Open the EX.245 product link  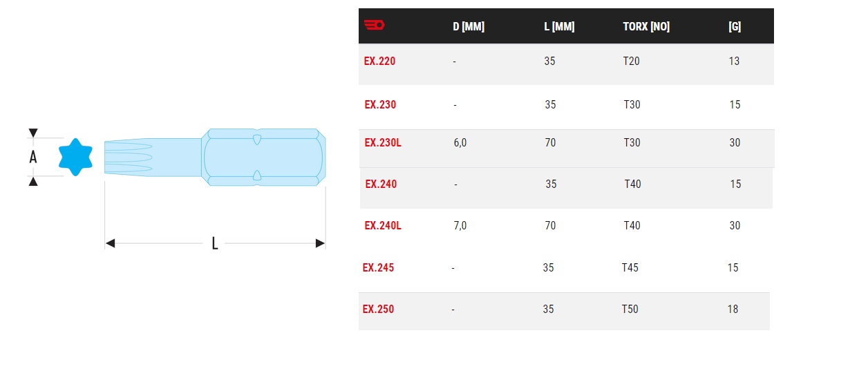pyautogui.click(x=378, y=267)
